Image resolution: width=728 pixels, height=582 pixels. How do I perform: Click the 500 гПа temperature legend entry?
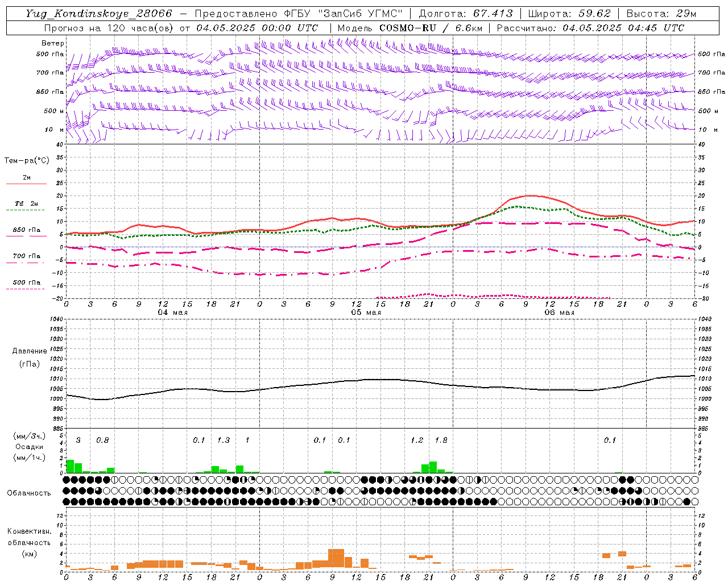[27, 282]
